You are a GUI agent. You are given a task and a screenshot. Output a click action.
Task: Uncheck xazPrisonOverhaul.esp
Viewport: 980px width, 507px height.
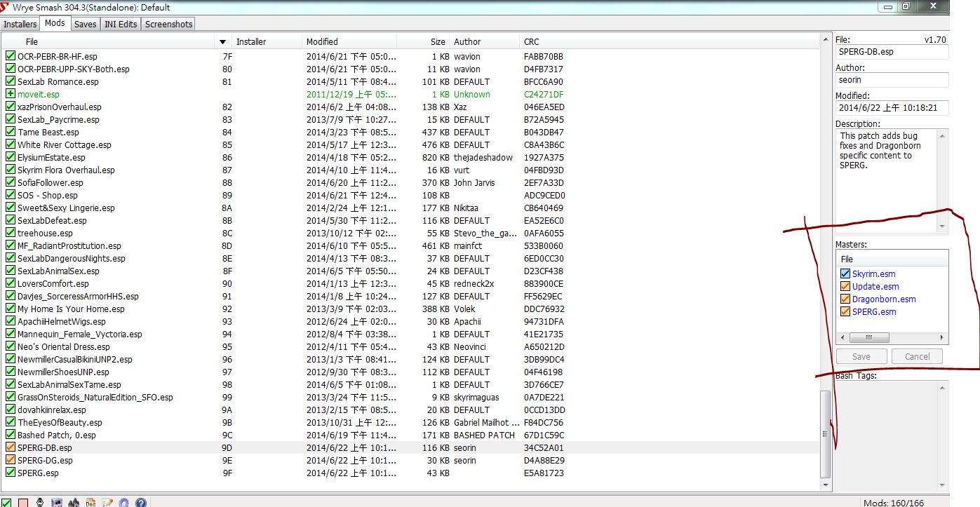pos(10,107)
